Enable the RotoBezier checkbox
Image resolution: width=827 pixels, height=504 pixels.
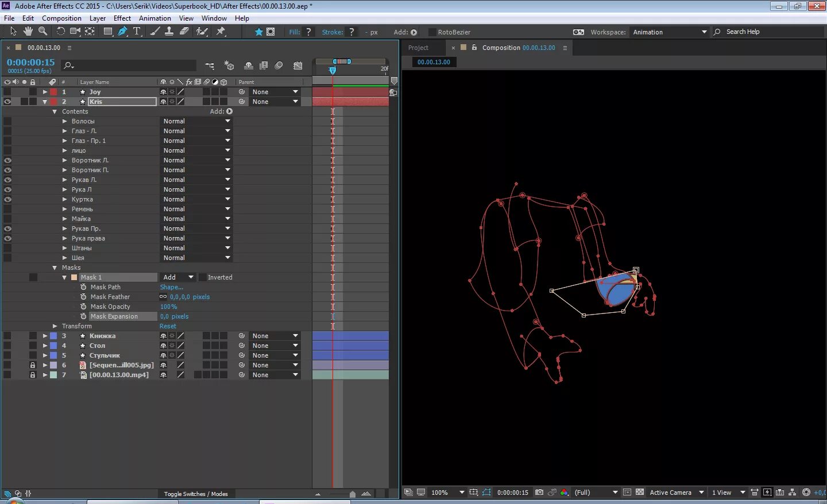click(x=432, y=32)
